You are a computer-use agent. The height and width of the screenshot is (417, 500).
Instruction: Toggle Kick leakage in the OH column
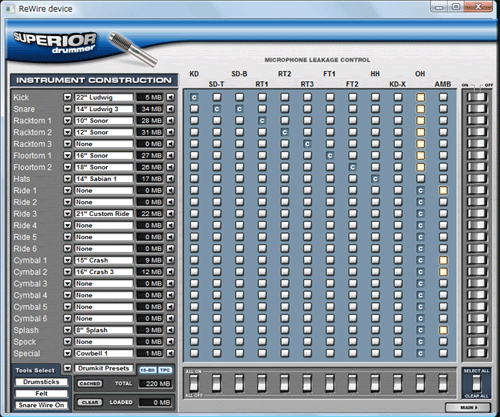[421, 97]
